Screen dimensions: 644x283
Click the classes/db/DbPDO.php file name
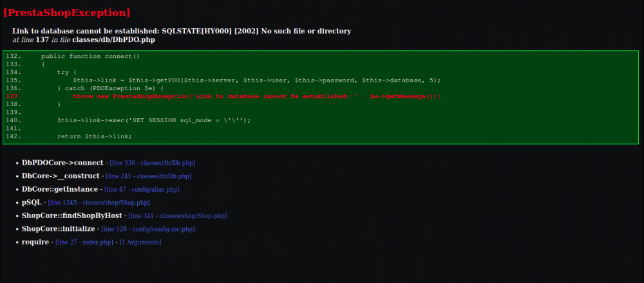114,40
